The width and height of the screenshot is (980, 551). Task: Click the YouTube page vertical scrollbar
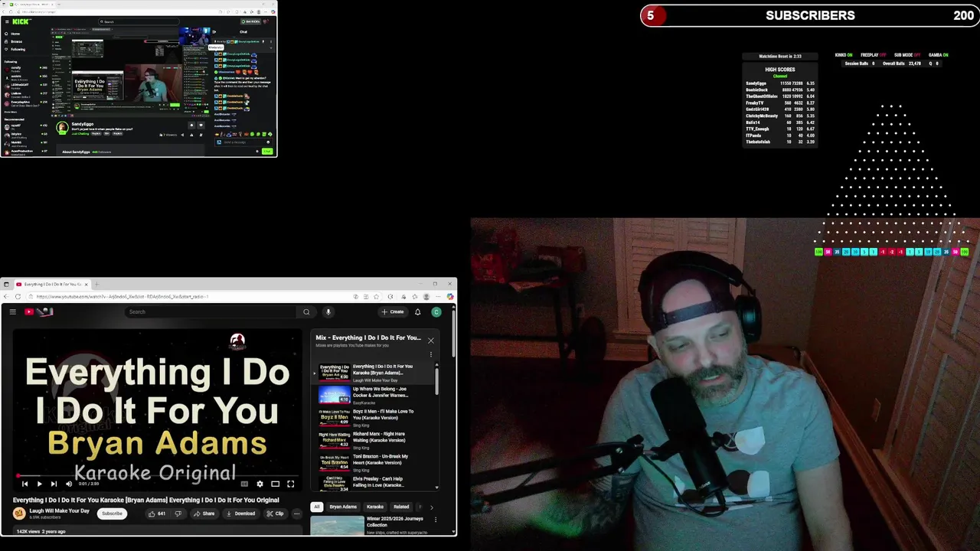(x=454, y=333)
